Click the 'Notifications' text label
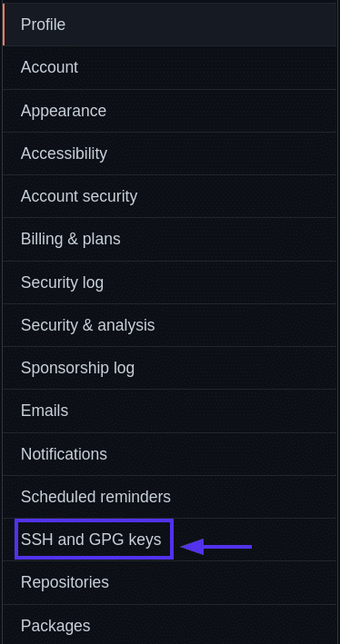Viewport: 340px width, 644px height. [x=64, y=454]
